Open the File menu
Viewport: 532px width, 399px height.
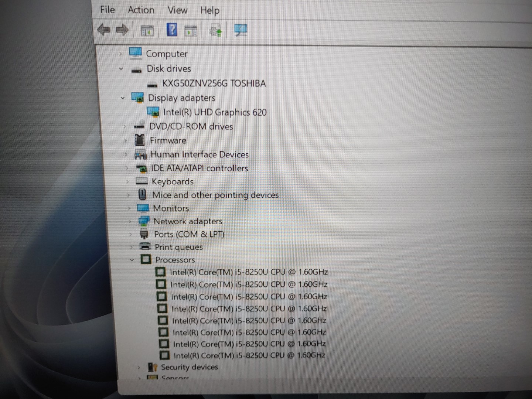point(108,10)
